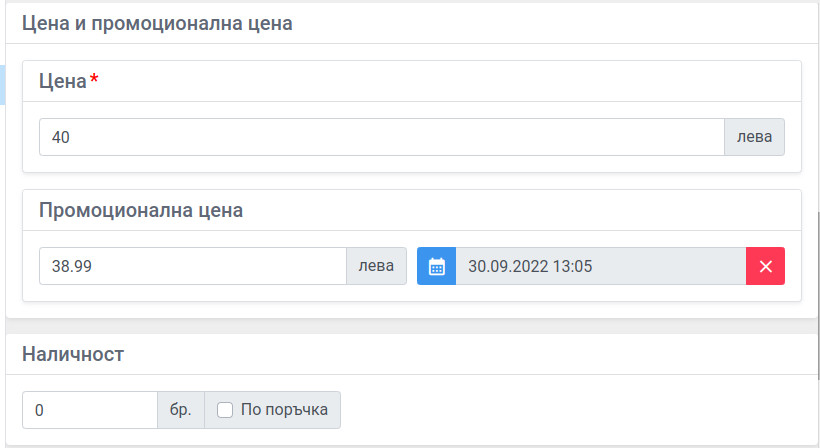Click the stock quantity field showing 0

(x=89, y=410)
